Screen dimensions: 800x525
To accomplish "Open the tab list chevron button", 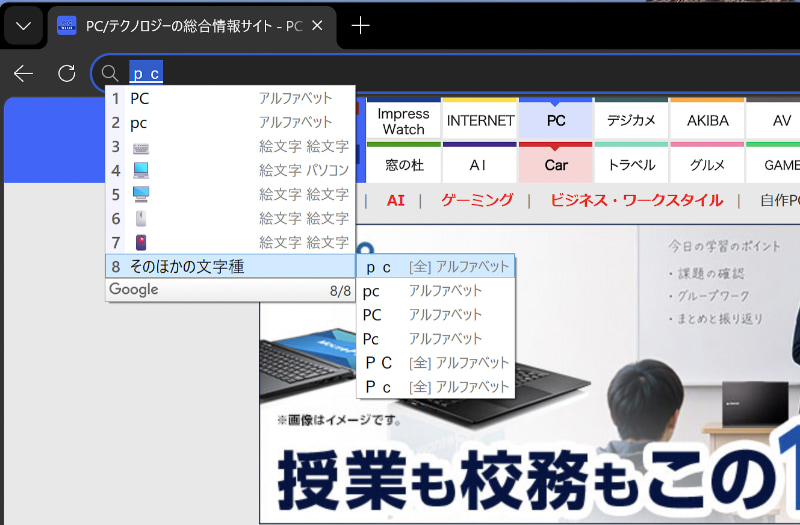I will pyautogui.click(x=23, y=26).
